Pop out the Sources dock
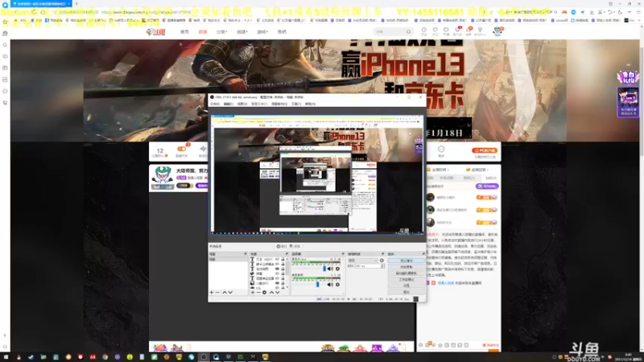Viewport: 644px width, 362px height. 287,254
